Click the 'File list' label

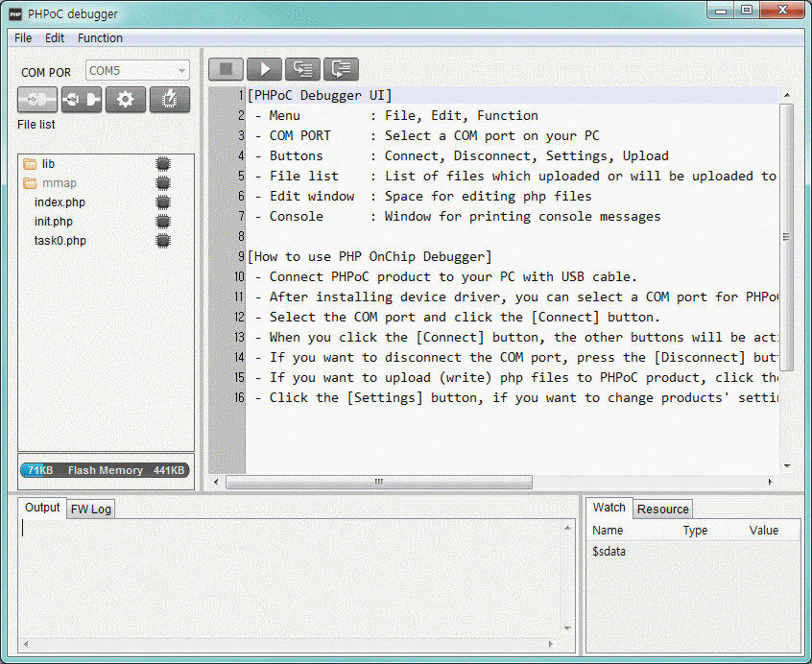click(x=36, y=124)
